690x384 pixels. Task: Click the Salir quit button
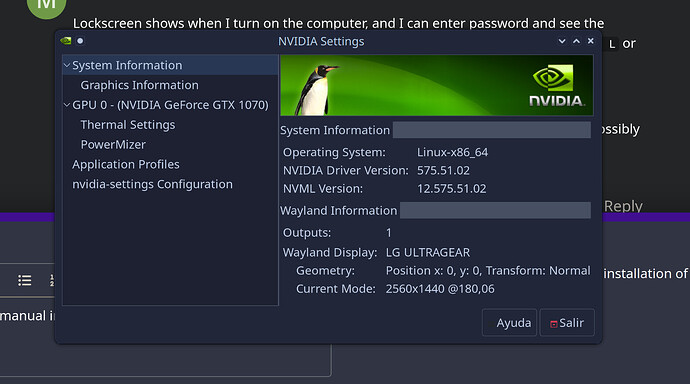click(567, 322)
